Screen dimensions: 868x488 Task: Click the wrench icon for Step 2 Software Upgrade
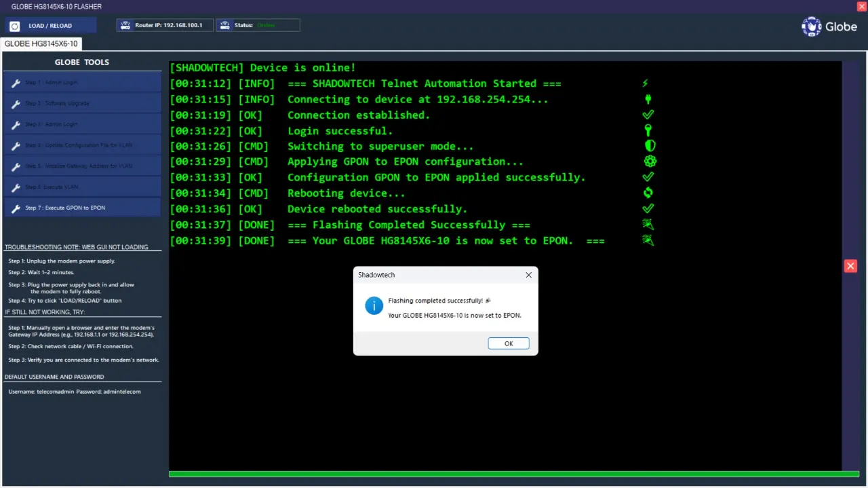[x=16, y=104]
